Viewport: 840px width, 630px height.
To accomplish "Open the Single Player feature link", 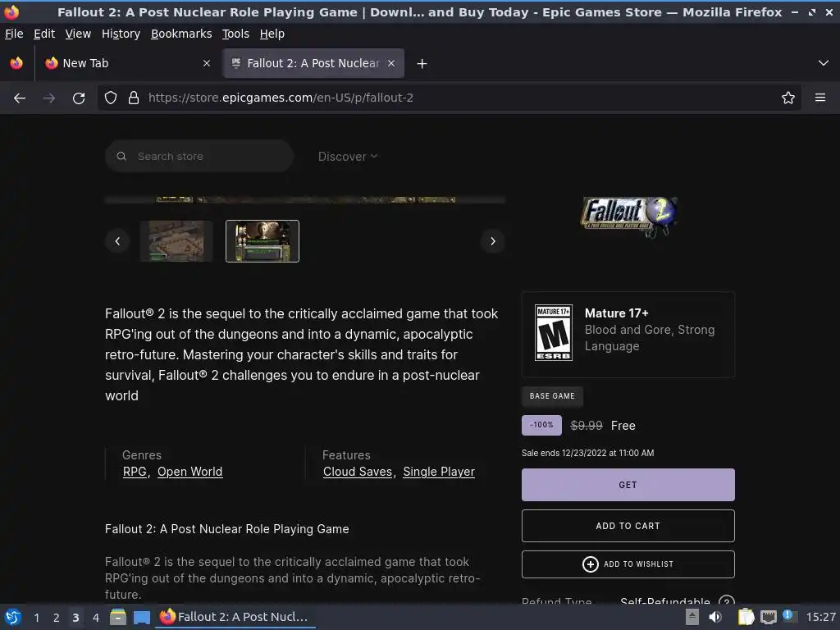I will [439, 472].
